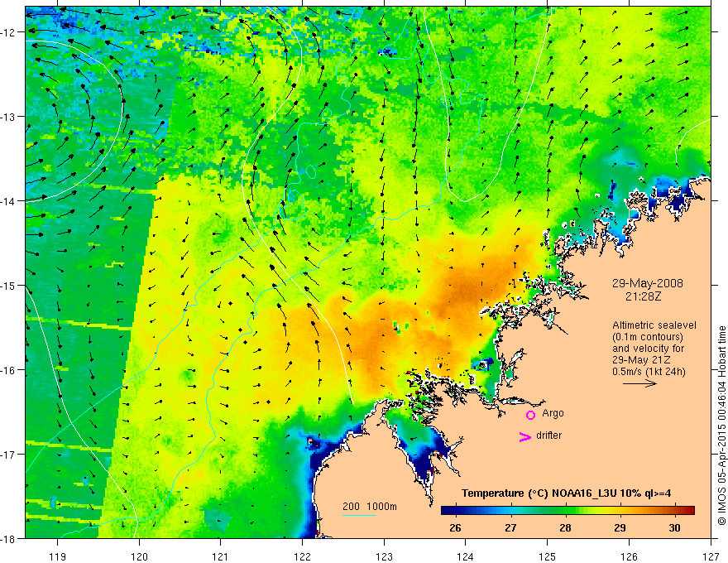Click the magenta drifter arrowhead legend symbol
This screenshot has height=563, width=728.
525,436
